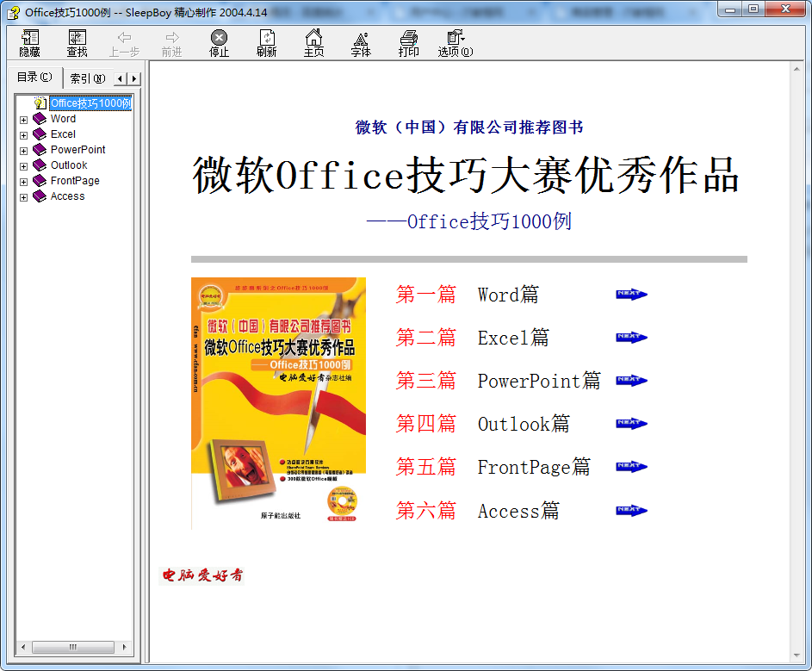Click the 查找 (Locate) toolbar icon
Viewport: 812px width, 671px height.
[76, 42]
